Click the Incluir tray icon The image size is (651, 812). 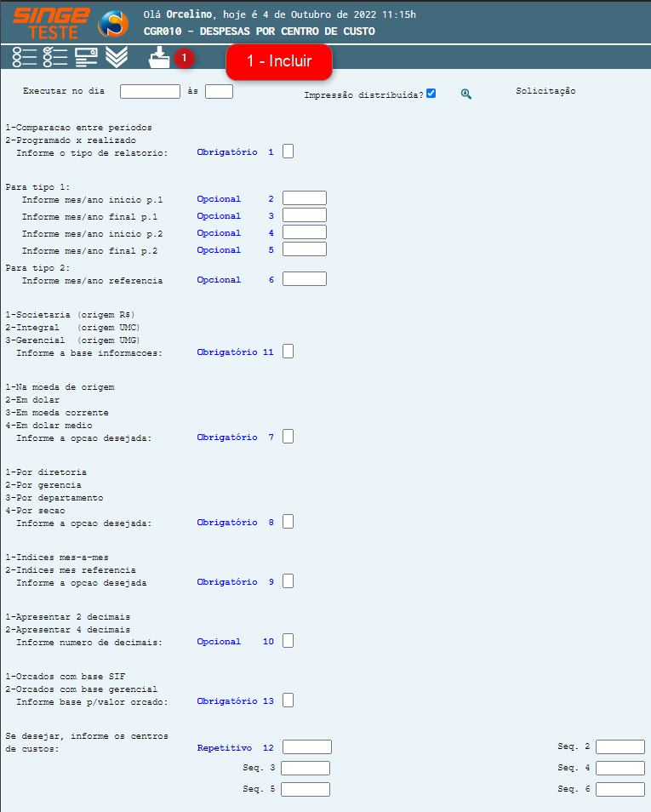click(x=159, y=58)
